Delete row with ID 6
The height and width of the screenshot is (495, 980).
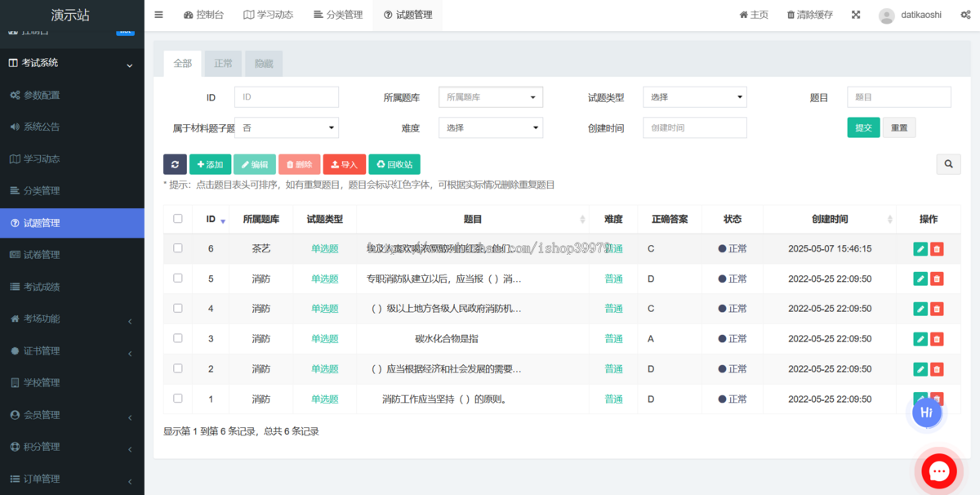coord(937,248)
